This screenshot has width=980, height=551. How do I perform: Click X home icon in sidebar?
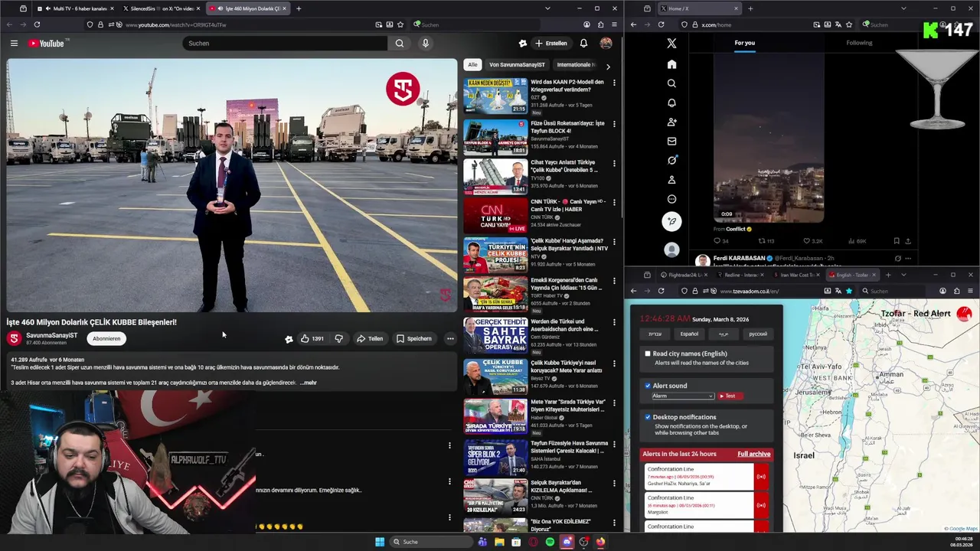[x=671, y=64]
